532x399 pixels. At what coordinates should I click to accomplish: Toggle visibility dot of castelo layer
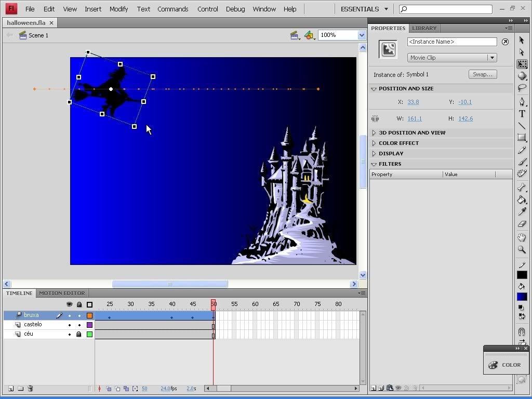point(70,325)
